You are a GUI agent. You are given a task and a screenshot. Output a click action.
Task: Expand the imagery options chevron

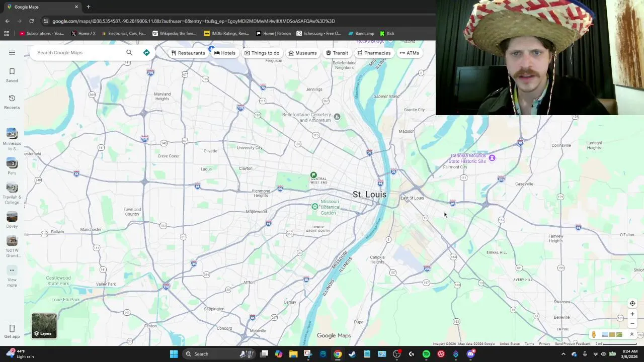(x=631, y=334)
